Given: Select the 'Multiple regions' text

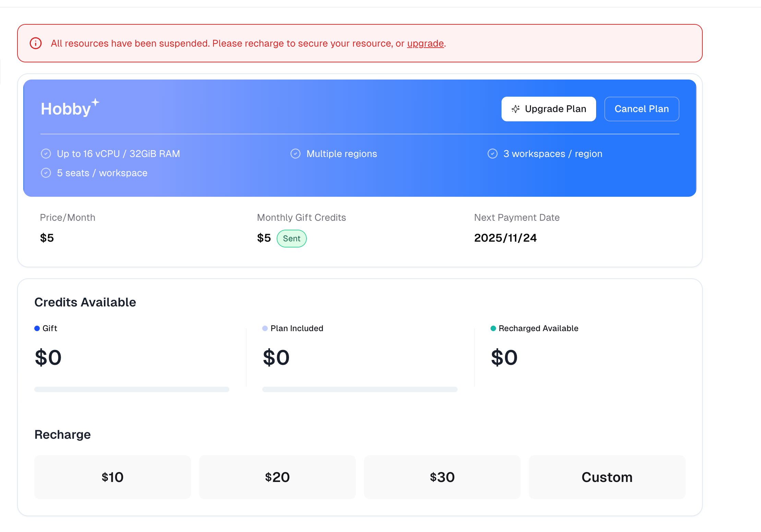Looking at the screenshot, I should point(342,154).
